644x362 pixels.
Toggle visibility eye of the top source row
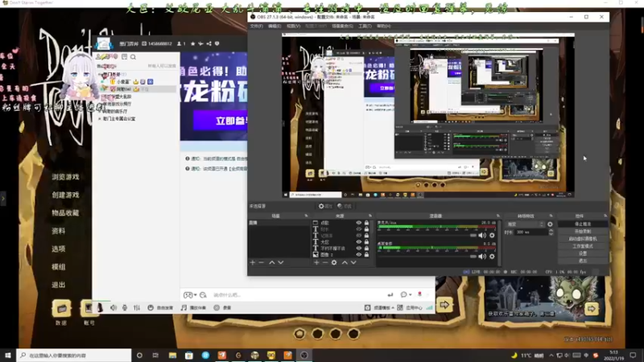coord(358,223)
